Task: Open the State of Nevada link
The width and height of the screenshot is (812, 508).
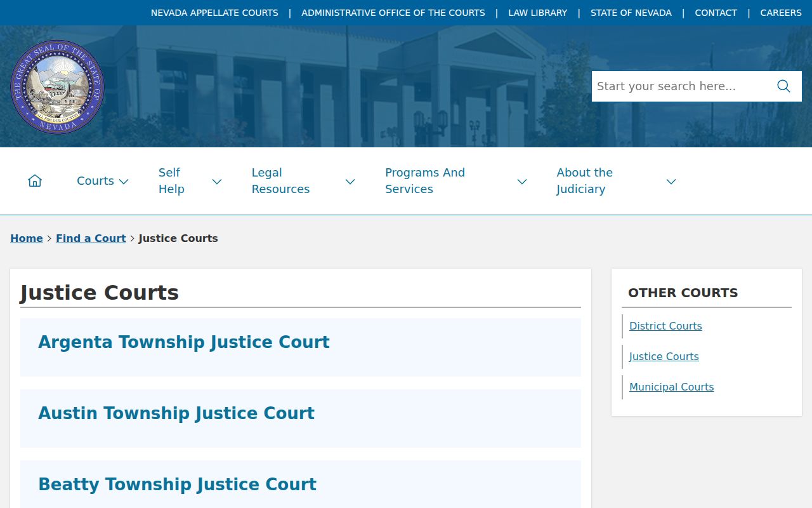Action: [x=631, y=13]
